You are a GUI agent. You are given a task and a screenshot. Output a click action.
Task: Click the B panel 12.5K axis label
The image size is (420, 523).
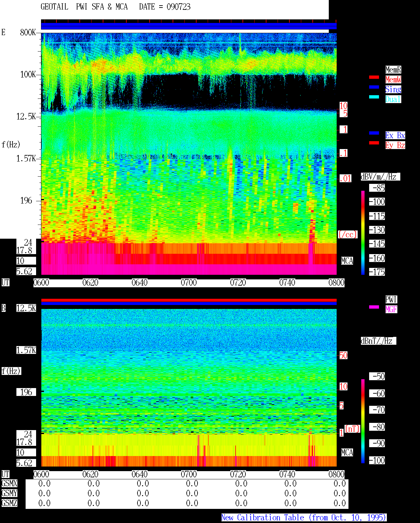[x=26, y=308]
